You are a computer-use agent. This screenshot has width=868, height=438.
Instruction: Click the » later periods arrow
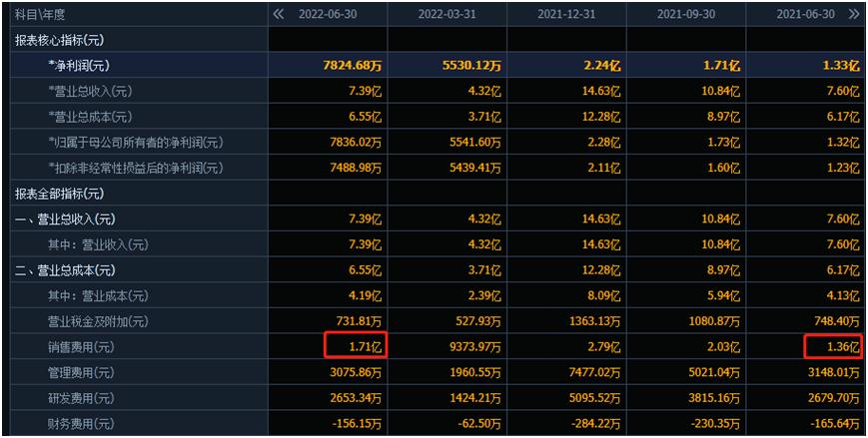[x=854, y=14]
